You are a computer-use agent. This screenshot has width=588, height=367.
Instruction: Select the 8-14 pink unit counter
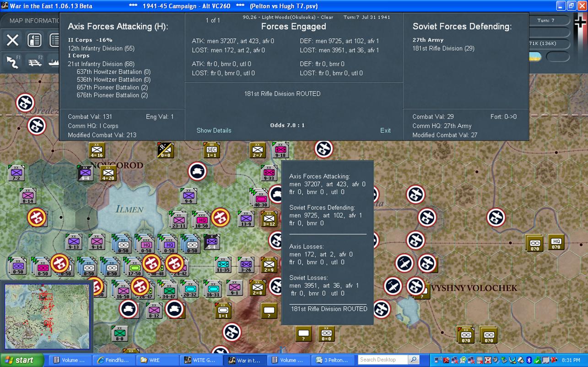click(27, 196)
